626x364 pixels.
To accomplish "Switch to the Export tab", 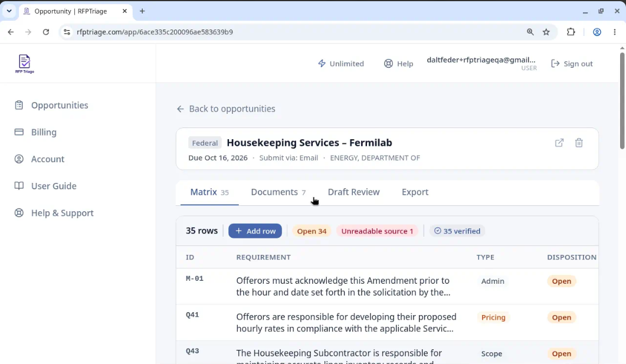I will [x=415, y=192].
